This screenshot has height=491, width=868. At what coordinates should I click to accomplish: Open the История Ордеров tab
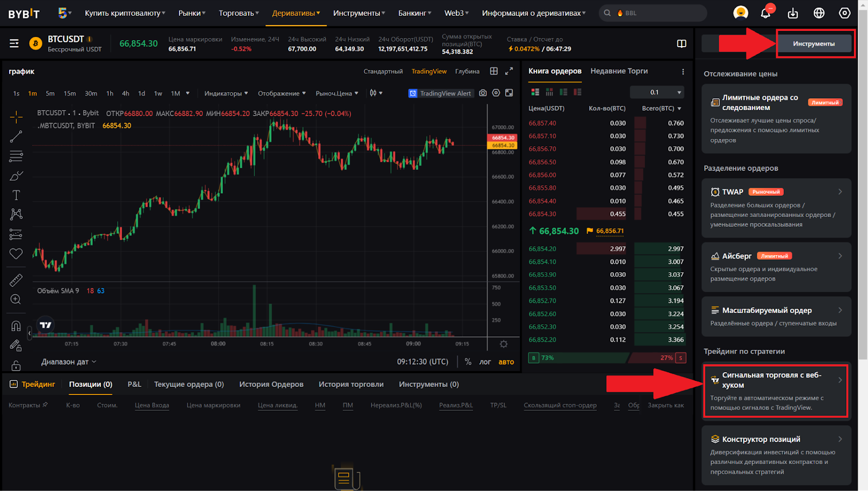(x=271, y=384)
